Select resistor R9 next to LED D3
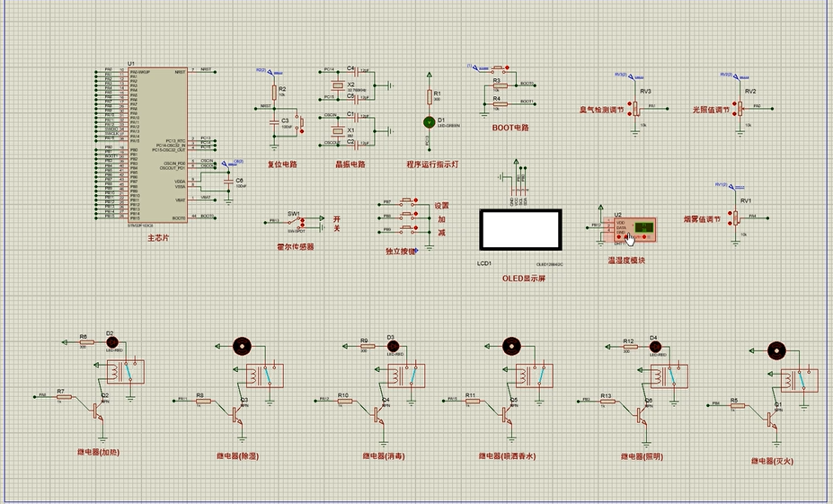The image size is (833, 504). 367,346
